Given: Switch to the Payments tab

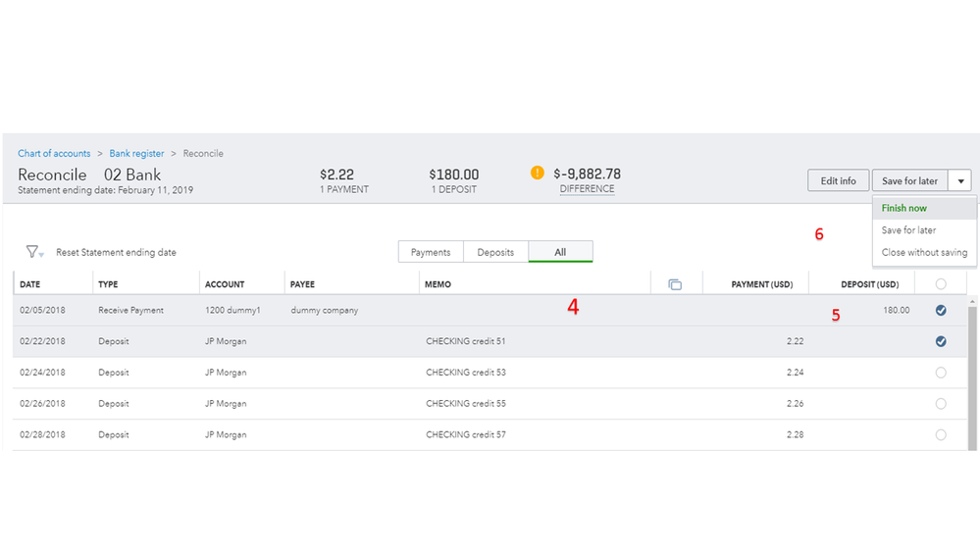Looking at the screenshot, I should 431,252.
